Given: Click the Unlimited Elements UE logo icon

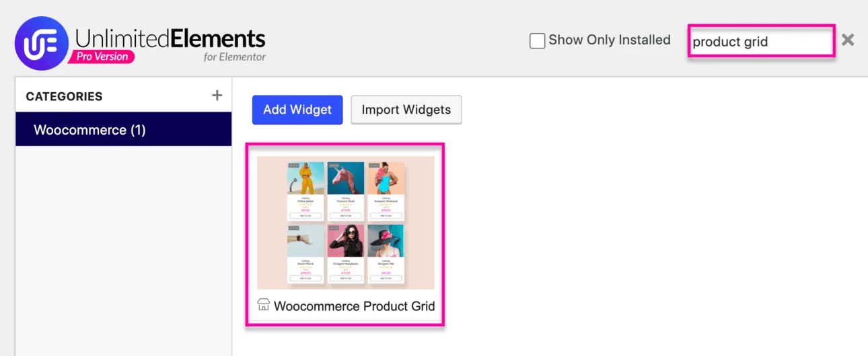Looking at the screenshot, I should (42, 43).
